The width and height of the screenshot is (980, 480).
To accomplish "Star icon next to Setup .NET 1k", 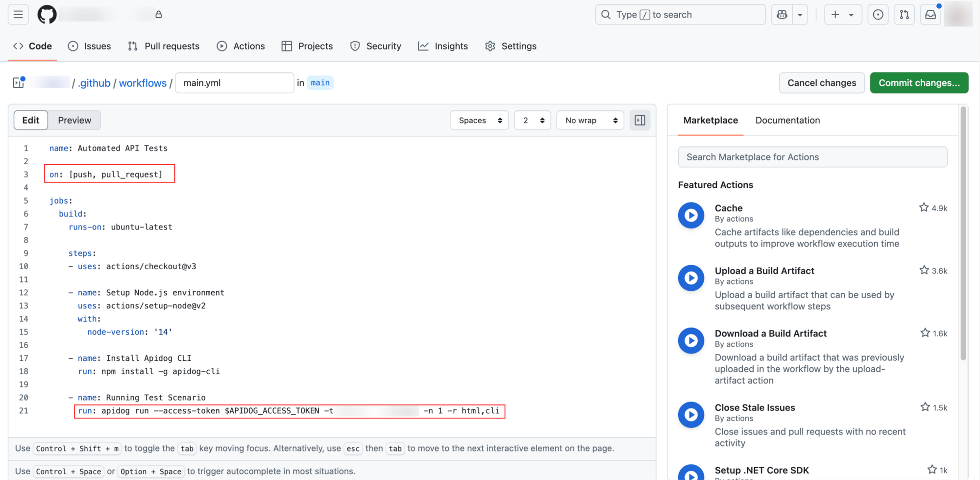I will tap(932, 470).
